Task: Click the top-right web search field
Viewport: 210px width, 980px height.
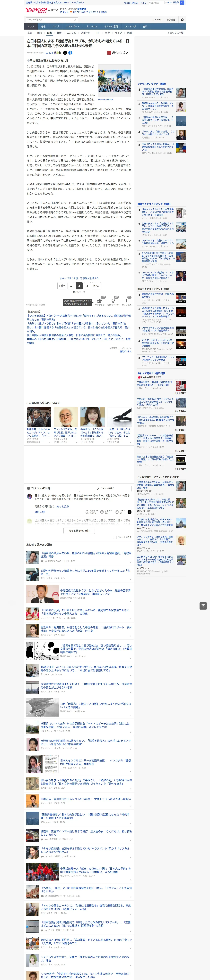Action: pyautogui.click(x=156, y=3)
